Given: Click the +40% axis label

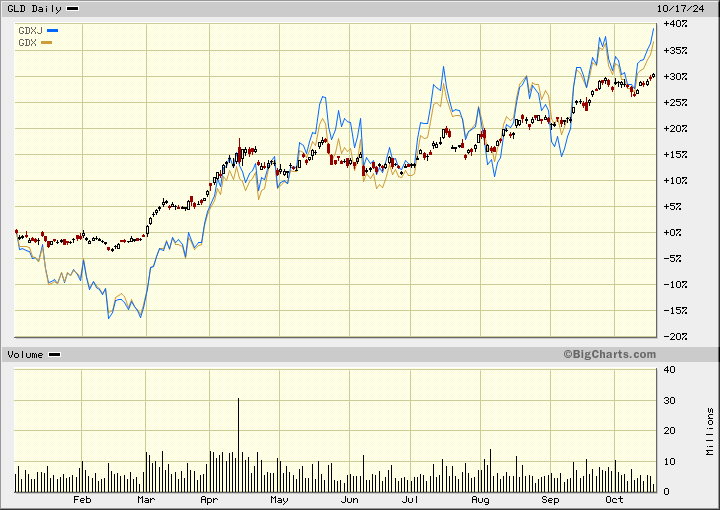Looking at the screenshot, I should 675,24.
